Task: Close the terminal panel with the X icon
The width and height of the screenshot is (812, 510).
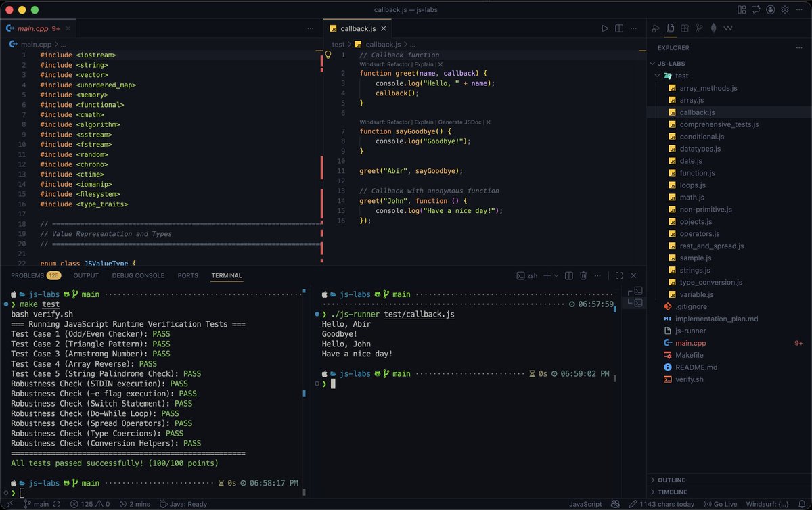Action: (633, 275)
